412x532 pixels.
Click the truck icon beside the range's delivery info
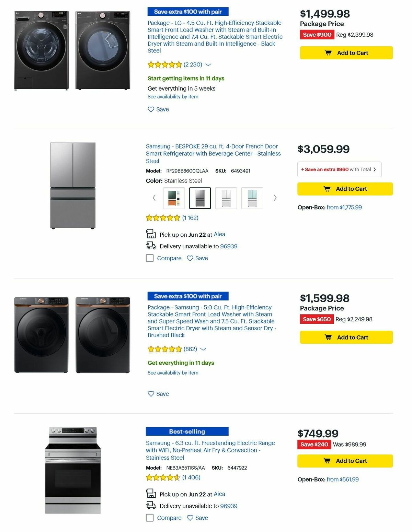(151, 505)
